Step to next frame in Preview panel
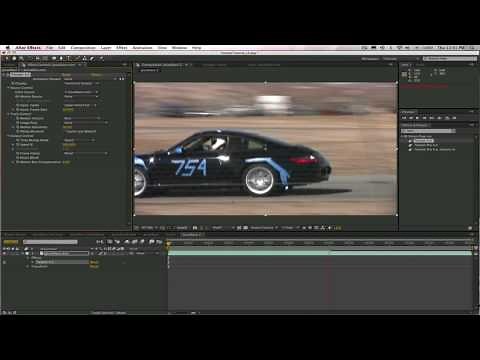Viewport: 480px width, 360px height. tap(425, 118)
